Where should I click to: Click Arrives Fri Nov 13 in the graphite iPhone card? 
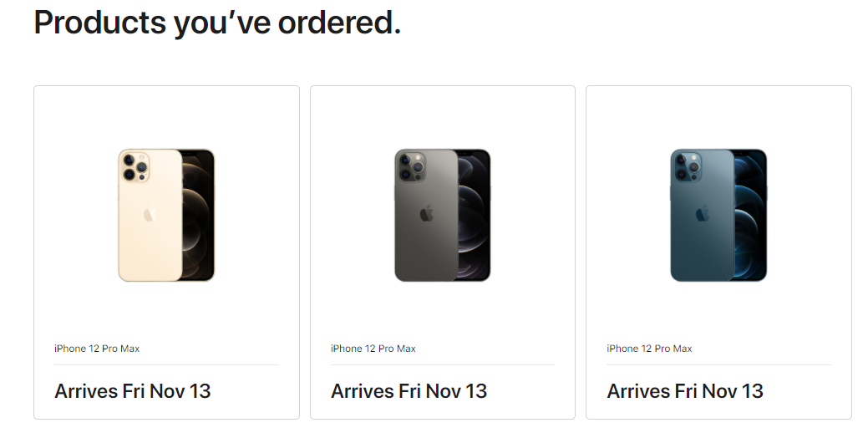point(409,391)
